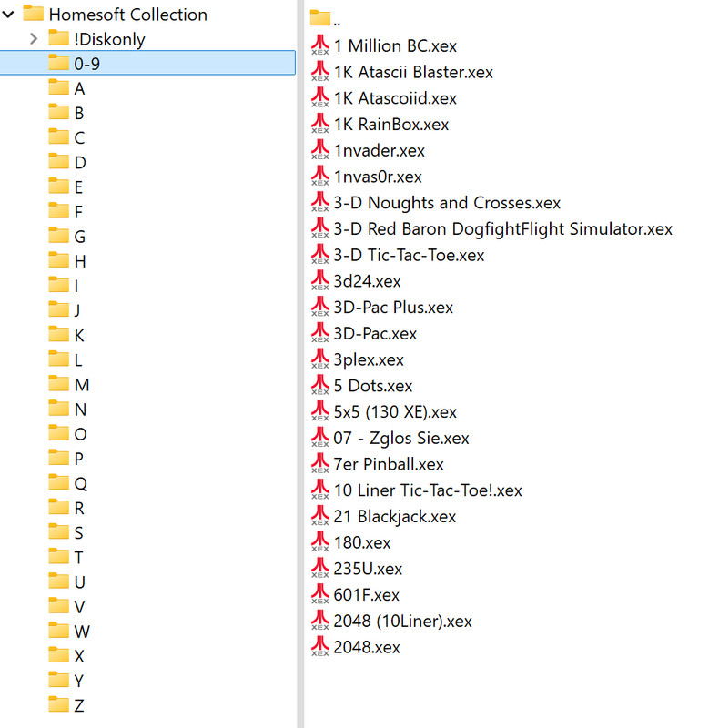
Task: Click the XEX icon of 5 Dots.xex
Action: [320, 385]
